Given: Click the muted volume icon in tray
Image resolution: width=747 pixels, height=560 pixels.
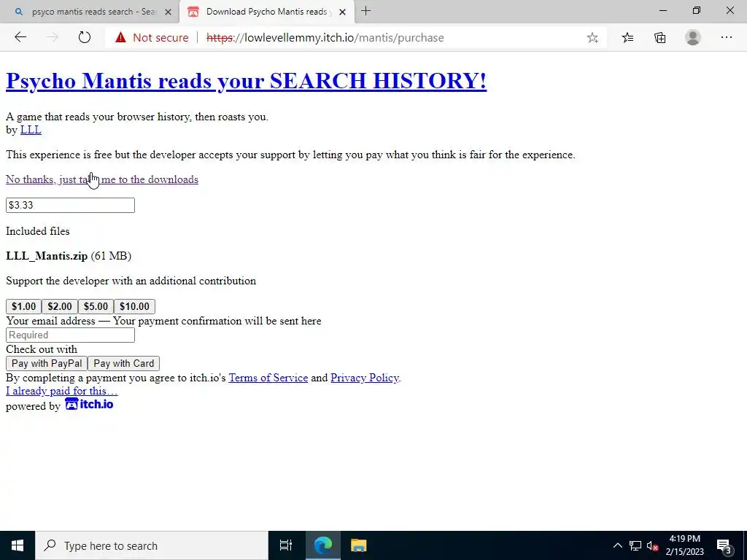Looking at the screenshot, I should 653,545.
